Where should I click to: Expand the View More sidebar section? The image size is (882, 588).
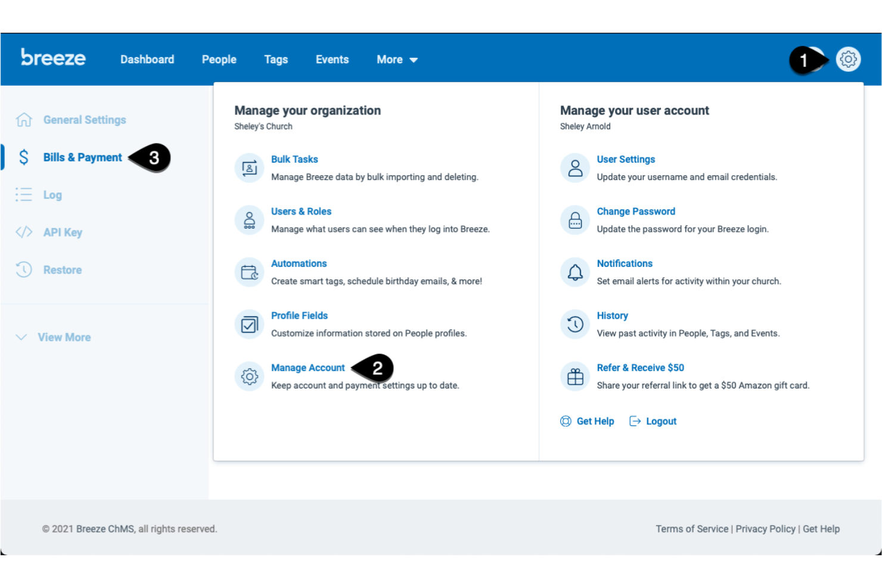[x=64, y=337]
